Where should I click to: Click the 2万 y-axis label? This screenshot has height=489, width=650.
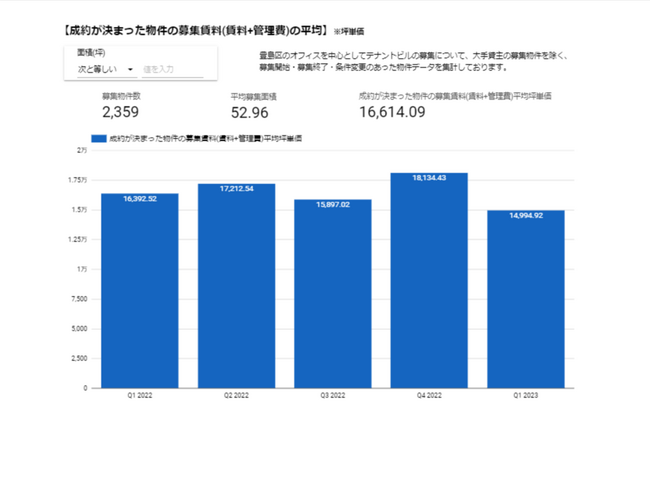[x=81, y=150]
